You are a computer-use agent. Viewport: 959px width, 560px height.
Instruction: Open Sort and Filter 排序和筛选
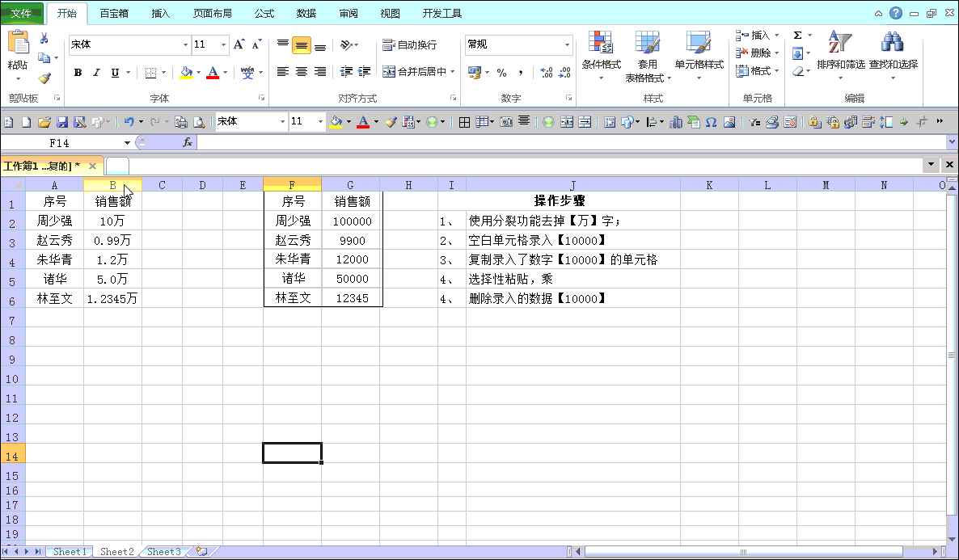(x=841, y=56)
